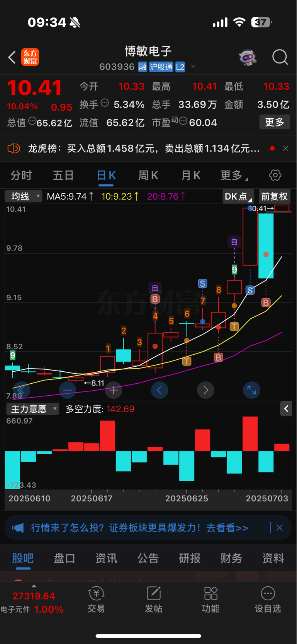The width and height of the screenshot is (297, 644).
Task: Tap the 10.41 current price
Action: click(x=34, y=88)
